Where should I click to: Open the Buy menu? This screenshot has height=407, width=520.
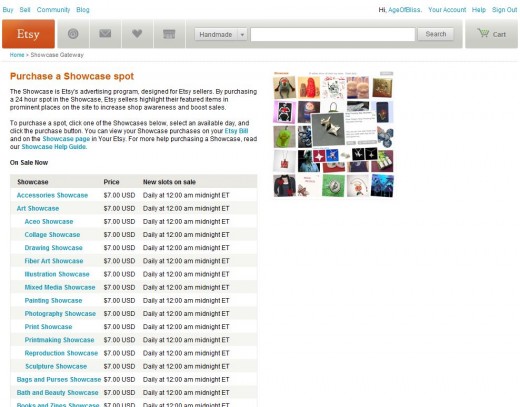click(x=8, y=10)
